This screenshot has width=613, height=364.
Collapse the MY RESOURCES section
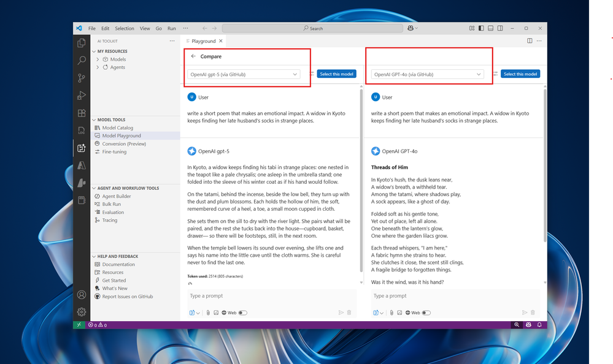[x=94, y=51]
